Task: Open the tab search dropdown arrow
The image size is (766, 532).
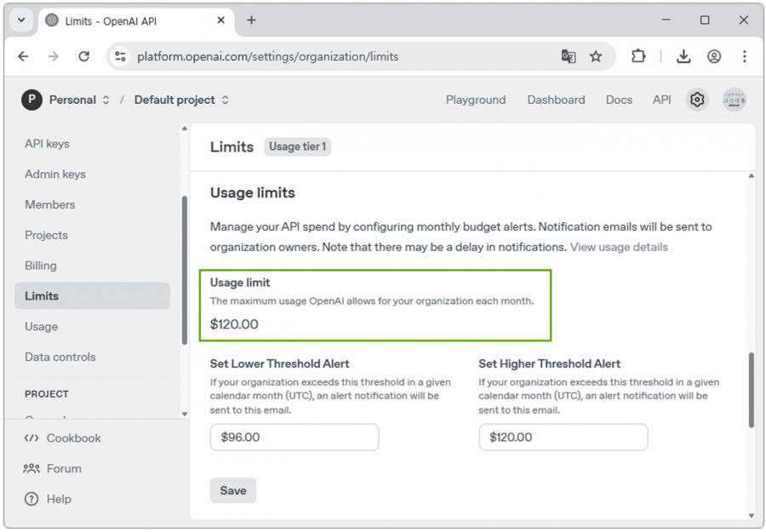Action: pyautogui.click(x=21, y=20)
